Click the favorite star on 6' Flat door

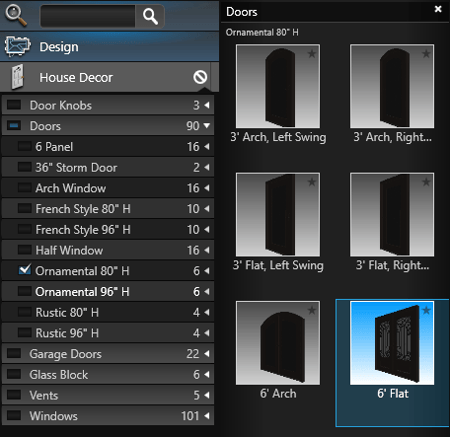tap(426, 310)
